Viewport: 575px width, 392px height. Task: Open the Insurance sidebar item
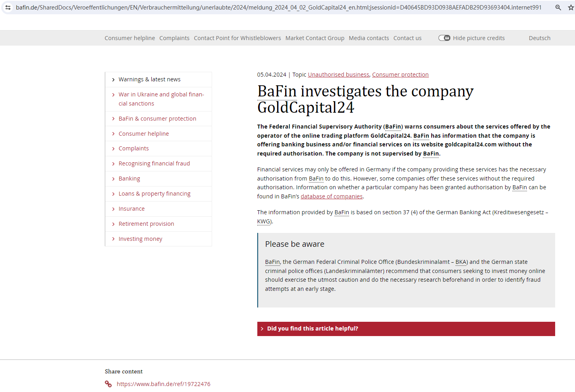click(132, 209)
